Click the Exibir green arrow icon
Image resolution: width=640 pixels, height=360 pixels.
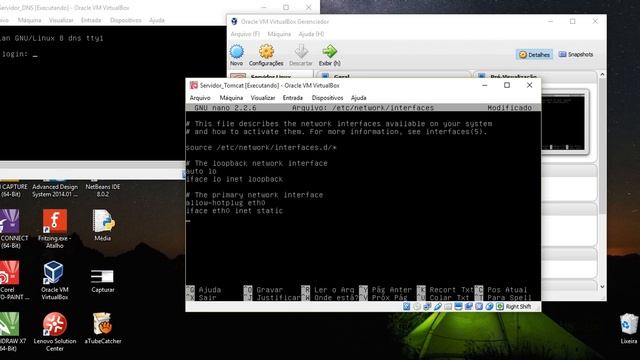(329, 52)
